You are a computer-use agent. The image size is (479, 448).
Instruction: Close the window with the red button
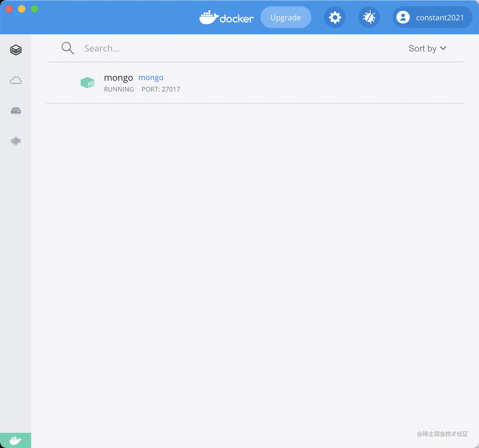[x=9, y=9]
